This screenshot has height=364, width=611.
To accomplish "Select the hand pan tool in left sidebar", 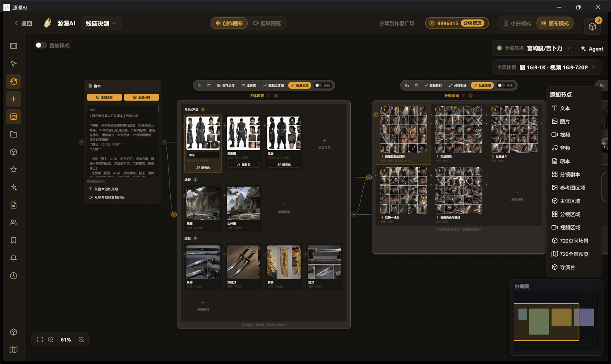I will pos(13,81).
